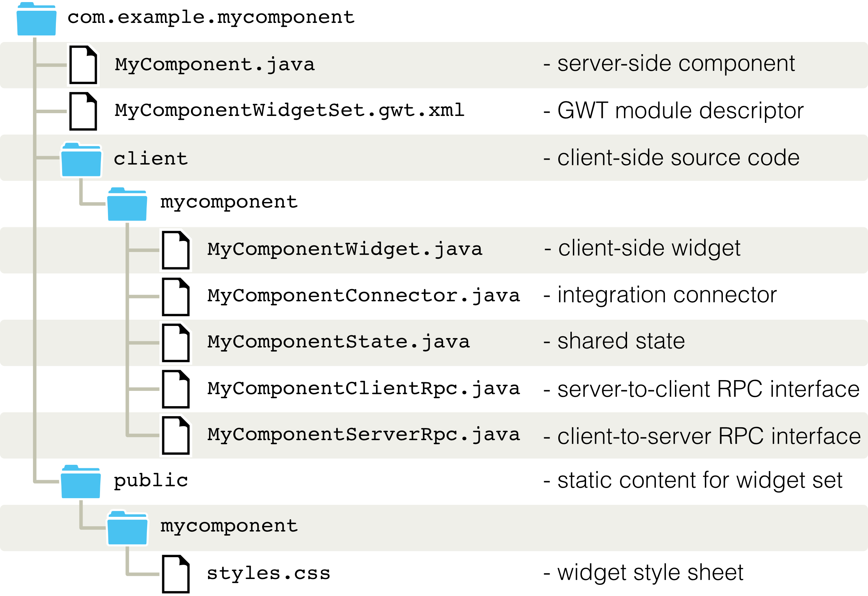868x596 pixels.
Task: Click the mycomponent folder icon under public
Action: point(127,528)
